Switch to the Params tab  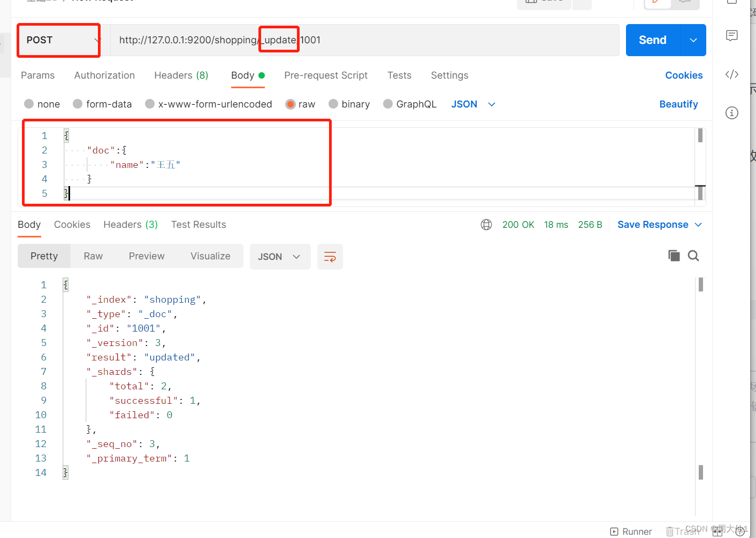coord(37,75)
